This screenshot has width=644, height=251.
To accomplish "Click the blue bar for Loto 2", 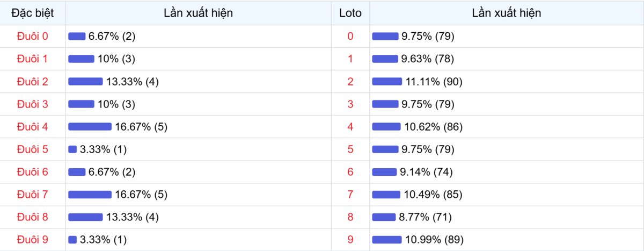I will (x=387, y=82).
